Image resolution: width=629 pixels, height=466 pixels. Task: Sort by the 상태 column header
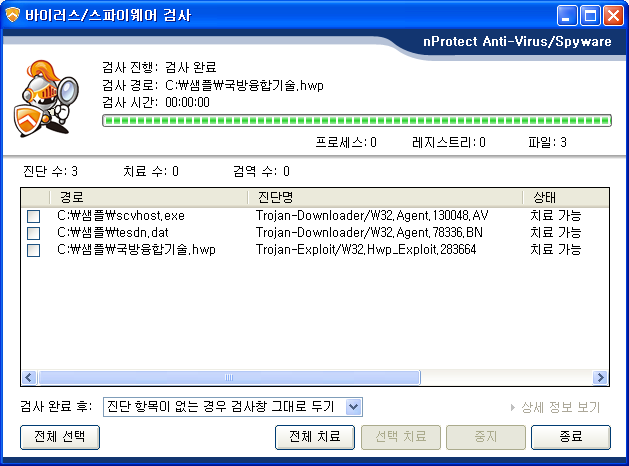click(x=566, y=197)
